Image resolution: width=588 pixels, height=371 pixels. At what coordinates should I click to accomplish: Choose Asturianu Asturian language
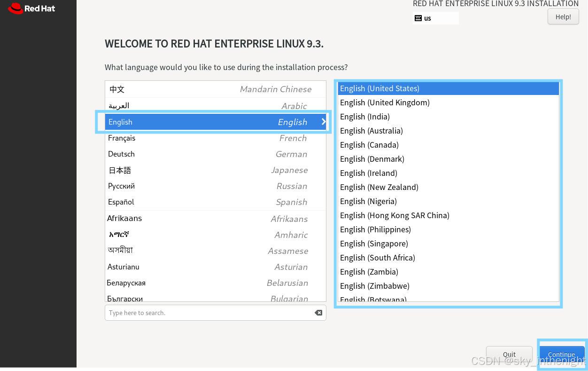[x=215, y=267]
